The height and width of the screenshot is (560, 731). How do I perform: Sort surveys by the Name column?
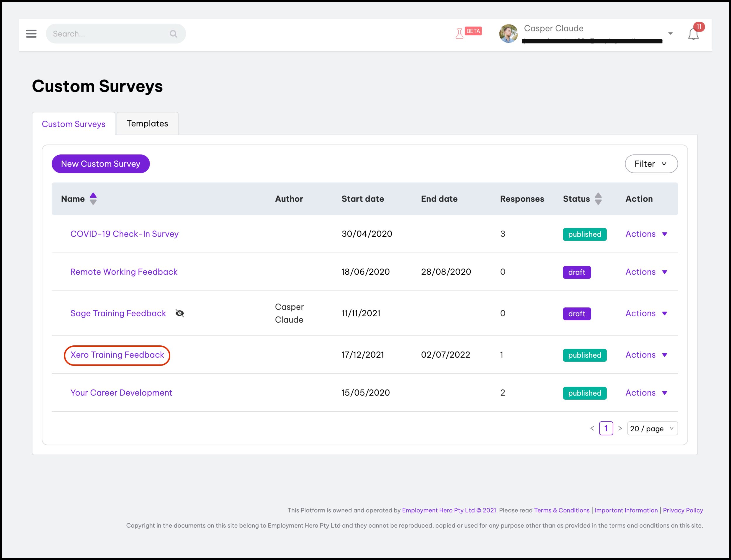93,199
